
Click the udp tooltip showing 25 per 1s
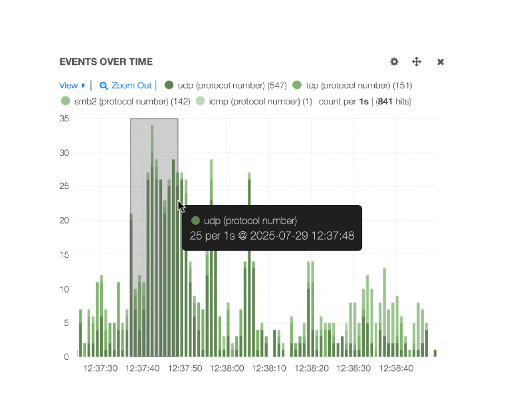[272, 228]
